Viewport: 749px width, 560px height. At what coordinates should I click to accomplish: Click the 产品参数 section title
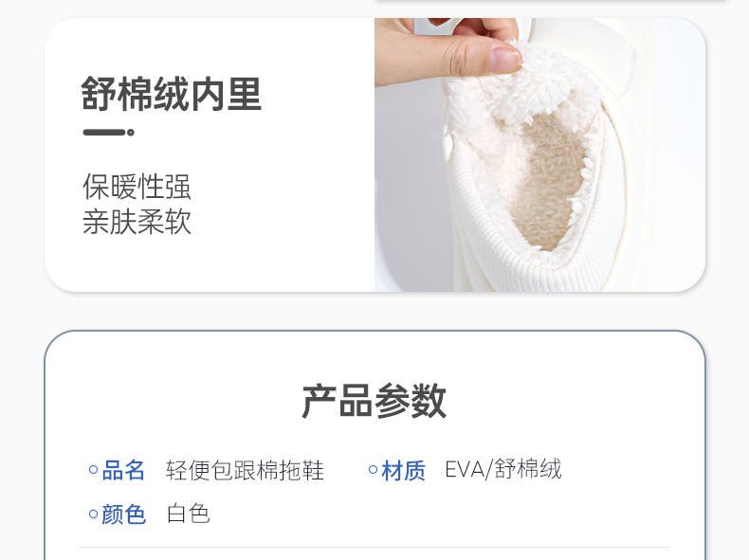pos(374,401)
